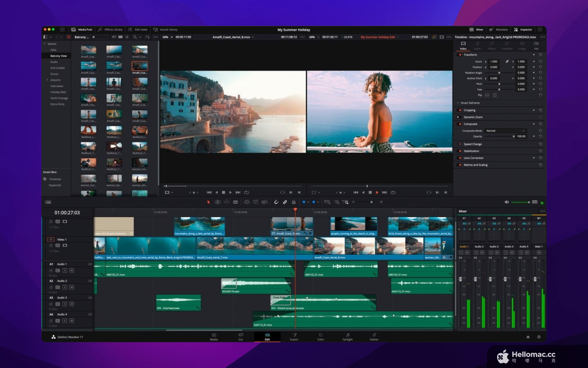This screenshot has height=368, width=588.
Task: Mute the Audio 4 track
Action: (72, 321)
